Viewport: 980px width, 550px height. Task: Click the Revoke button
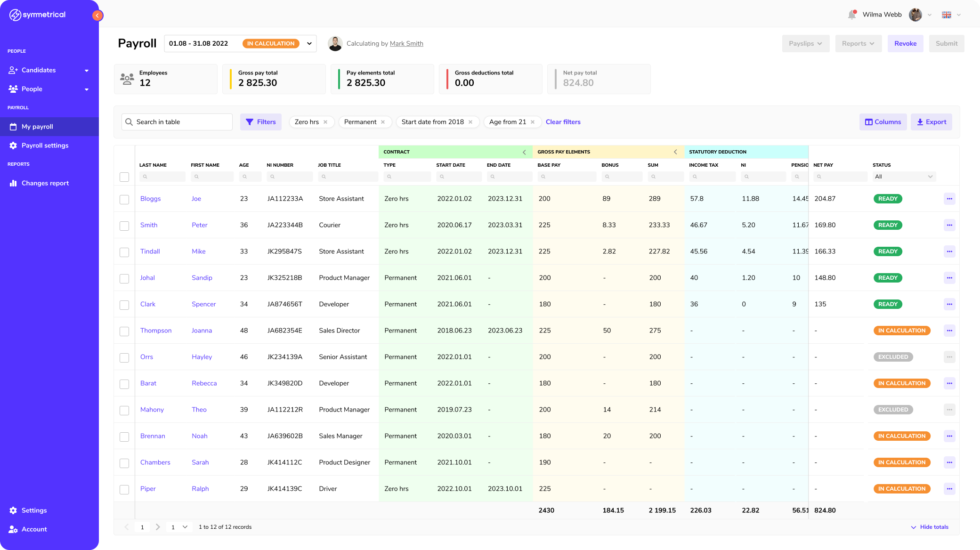point(905,43)
